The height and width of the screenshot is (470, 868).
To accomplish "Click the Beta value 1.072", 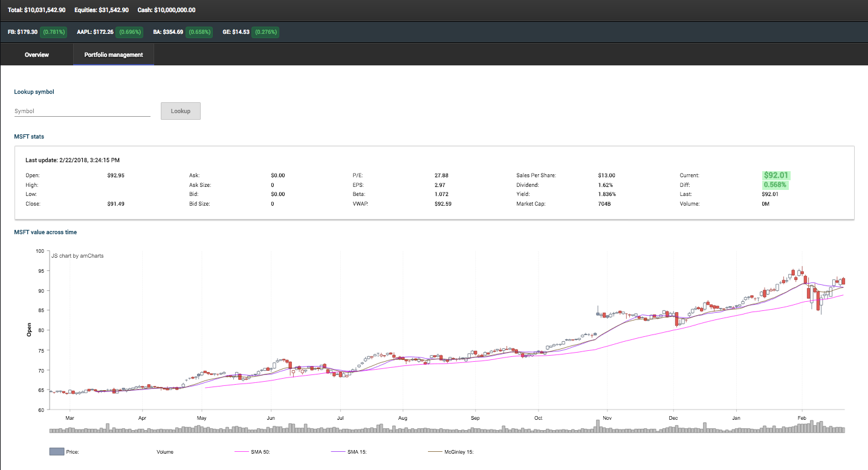I will click(442, 195).
